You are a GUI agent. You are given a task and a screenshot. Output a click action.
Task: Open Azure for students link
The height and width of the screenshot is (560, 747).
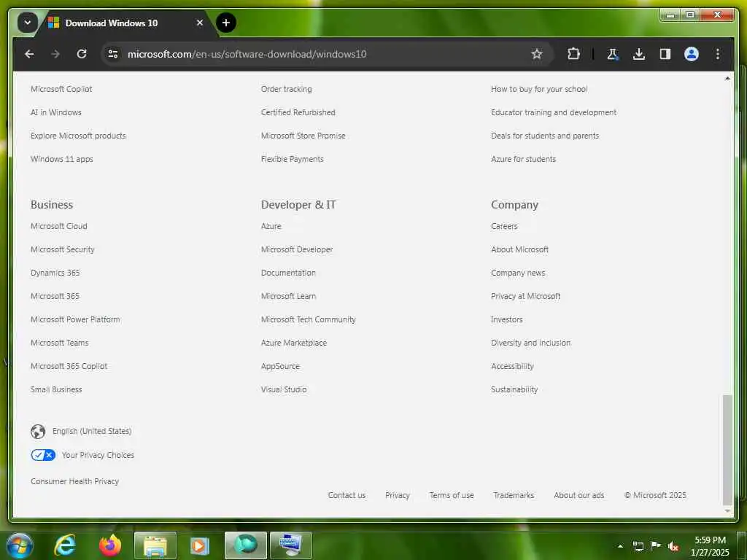[524, 159]
